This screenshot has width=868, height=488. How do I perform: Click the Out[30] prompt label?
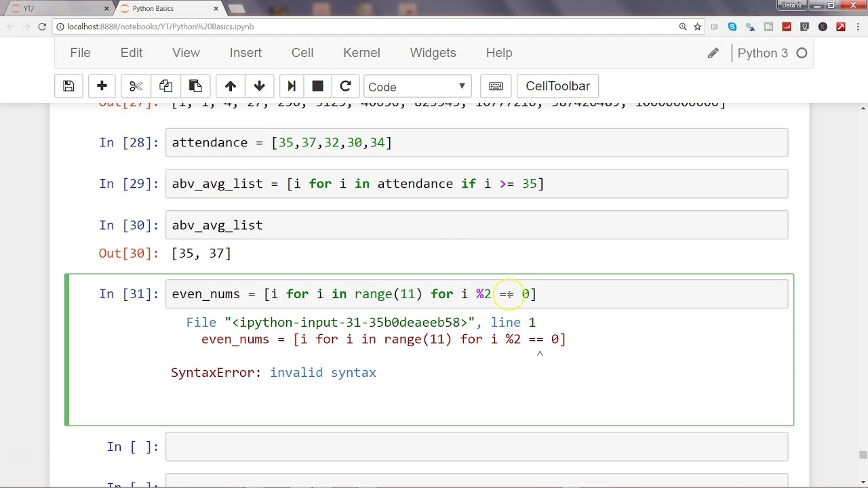pos(129,253)
